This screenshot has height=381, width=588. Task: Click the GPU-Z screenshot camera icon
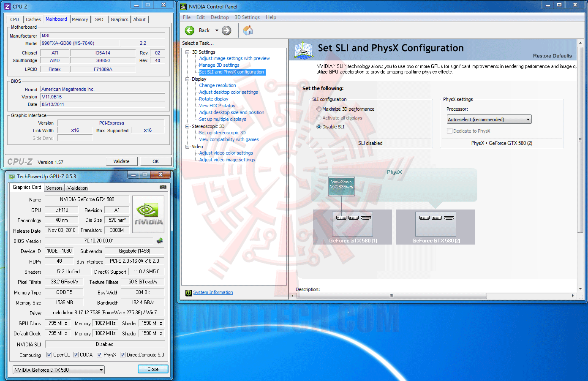(x=163, y=187)
